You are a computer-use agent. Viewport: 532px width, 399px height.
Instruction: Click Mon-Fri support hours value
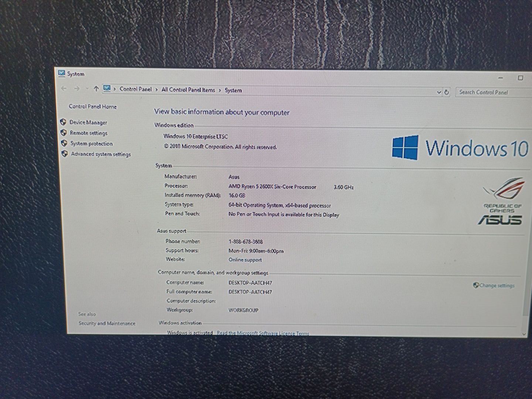pos(256,251)
